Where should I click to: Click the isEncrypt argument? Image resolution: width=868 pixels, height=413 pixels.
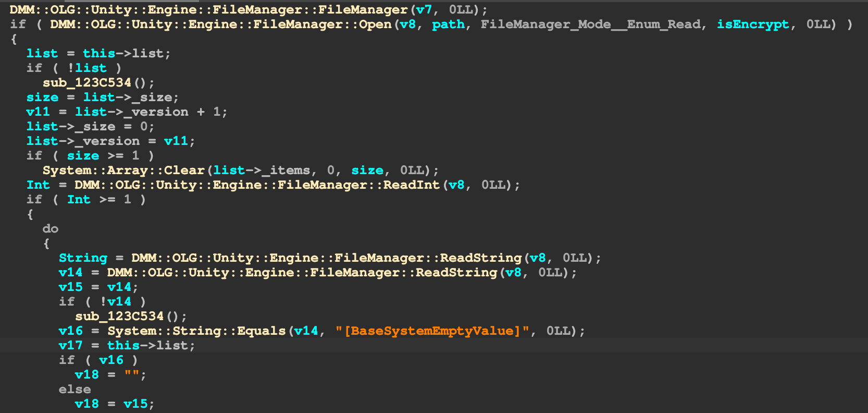[x=753, y=25]
